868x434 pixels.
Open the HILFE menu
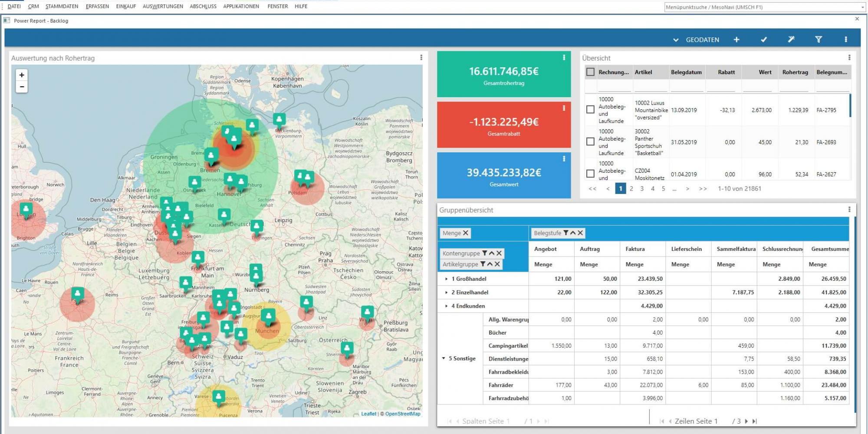301,6
